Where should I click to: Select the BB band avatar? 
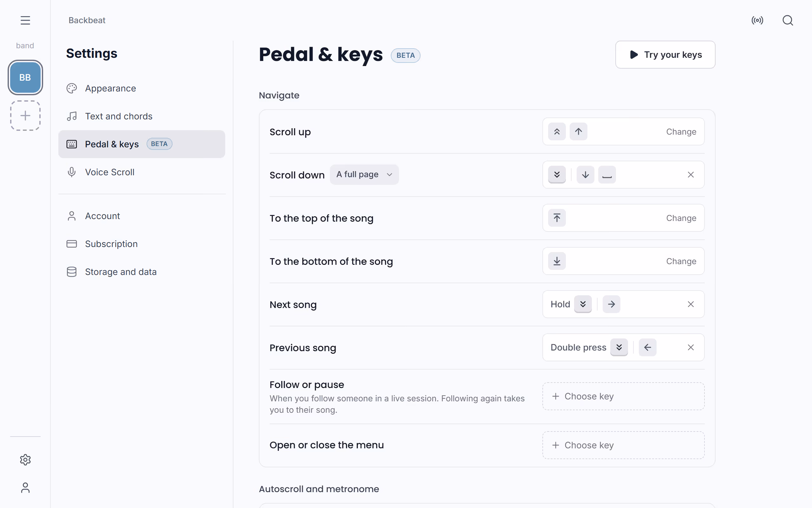25,77
